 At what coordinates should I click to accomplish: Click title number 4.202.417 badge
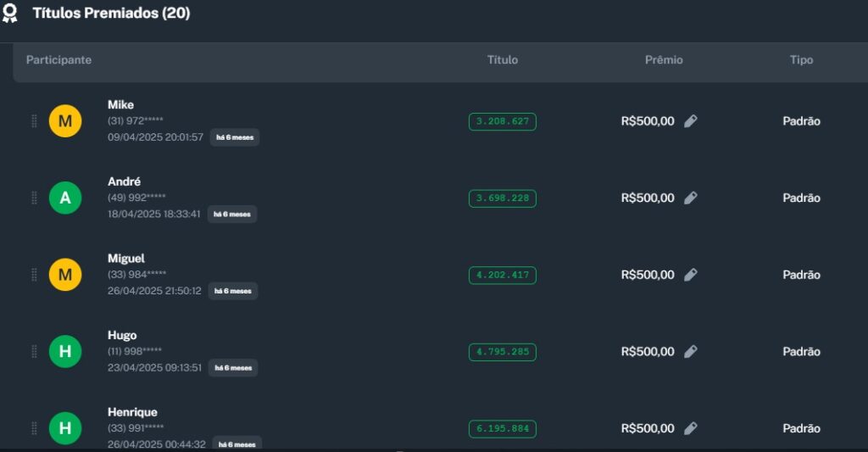pyautogui.click(x=503, y=275)
